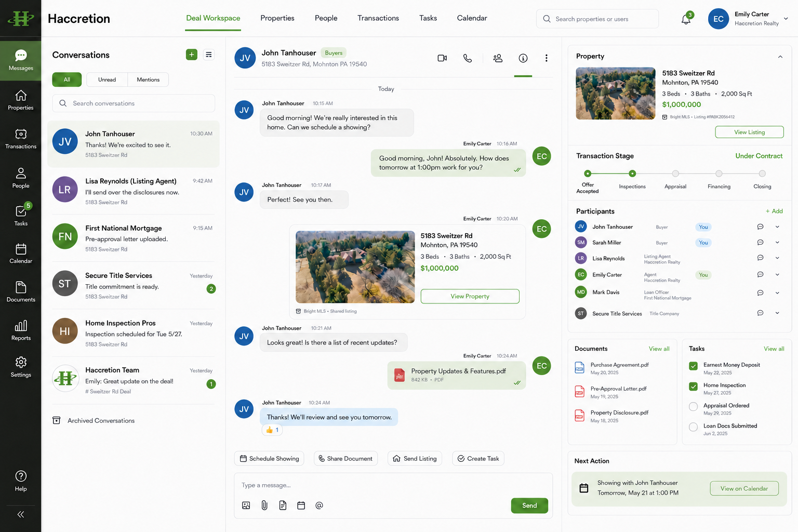
Task: Open the Emily Carter account dropdown
Action: (786, 19)
